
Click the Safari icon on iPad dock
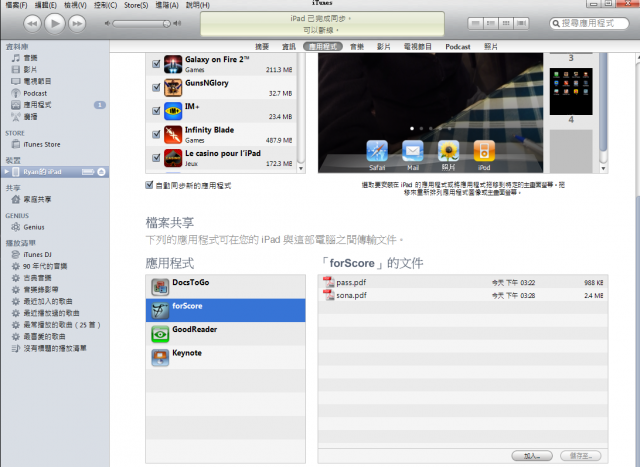pos(377,151)
